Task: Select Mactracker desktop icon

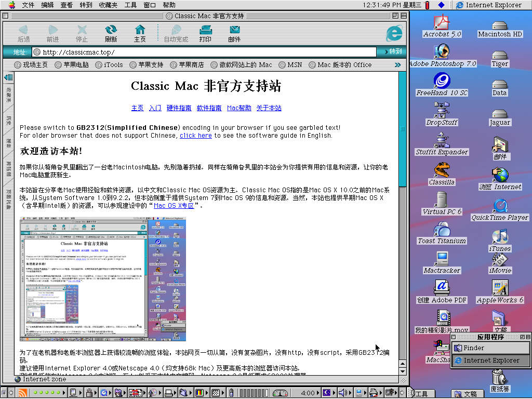Action: (442, 259)
